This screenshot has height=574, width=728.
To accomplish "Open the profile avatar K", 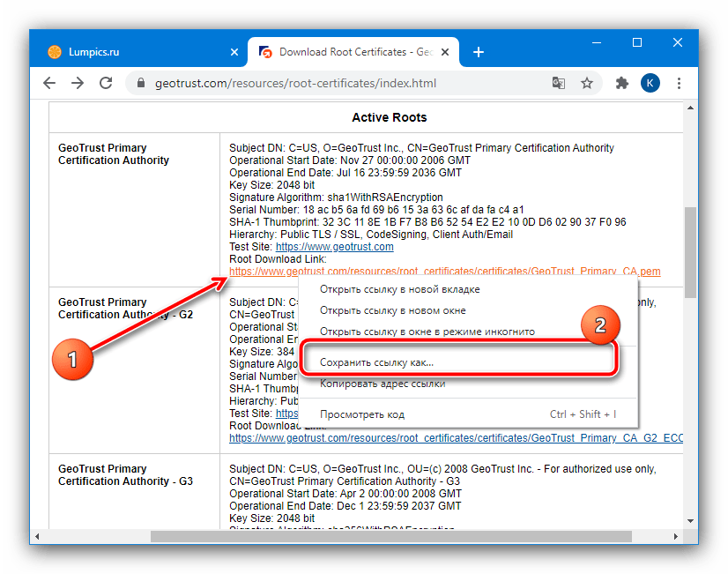I will 650,84.
